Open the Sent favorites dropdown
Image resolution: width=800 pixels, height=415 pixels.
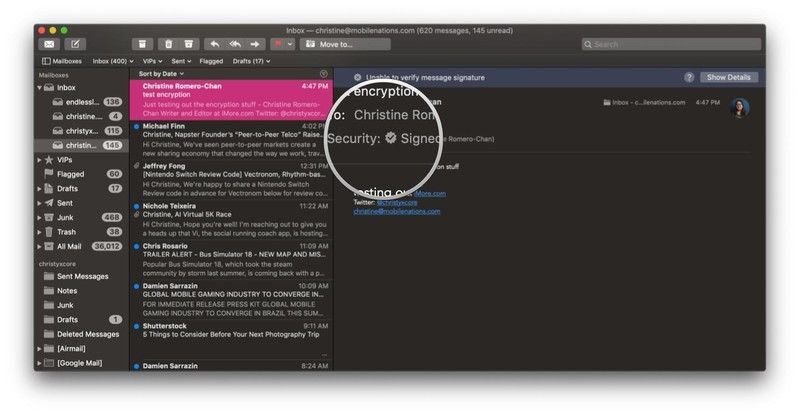[181, 61]
